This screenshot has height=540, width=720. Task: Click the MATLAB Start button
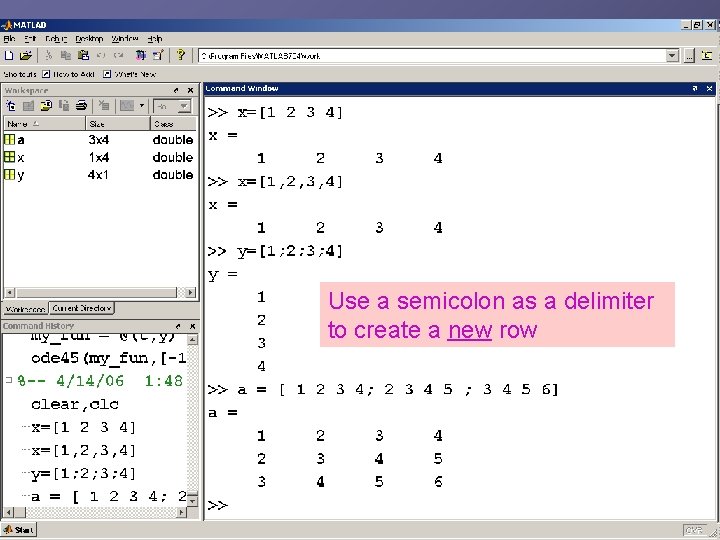(19, 530)
